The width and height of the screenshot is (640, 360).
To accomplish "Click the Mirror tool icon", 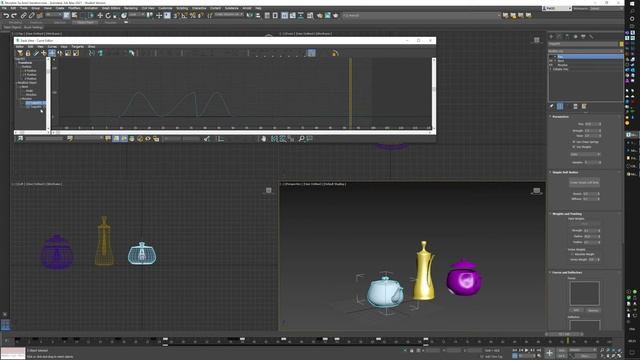I will click(250, 16).
